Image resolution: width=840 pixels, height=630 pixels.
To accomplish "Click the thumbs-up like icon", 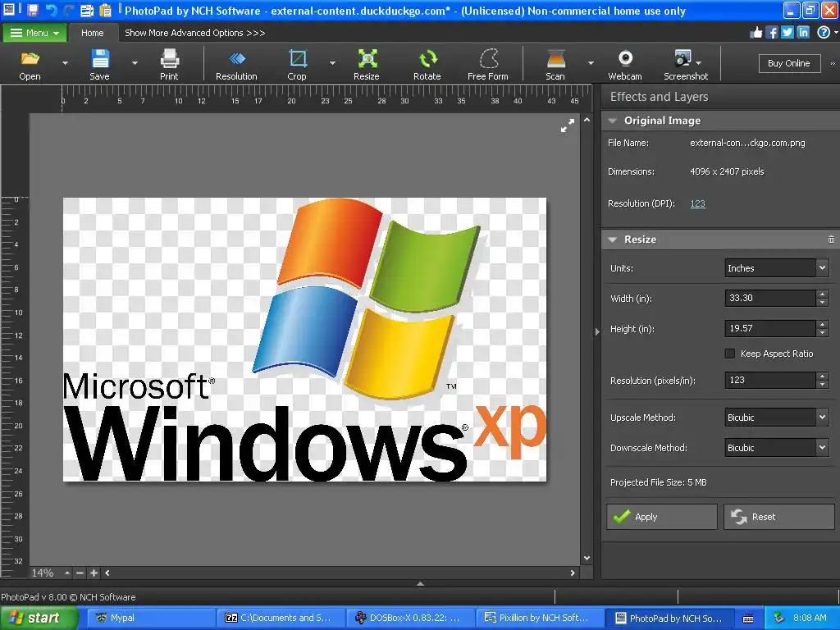I will tap(756, 33).
